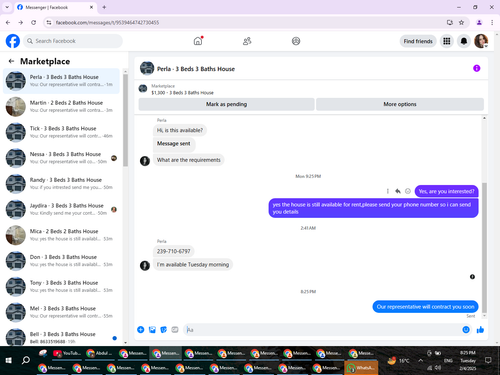The image size is (500, 375).
Task: Bookmark this page with the star icon
Action: (x=461, y=22)
